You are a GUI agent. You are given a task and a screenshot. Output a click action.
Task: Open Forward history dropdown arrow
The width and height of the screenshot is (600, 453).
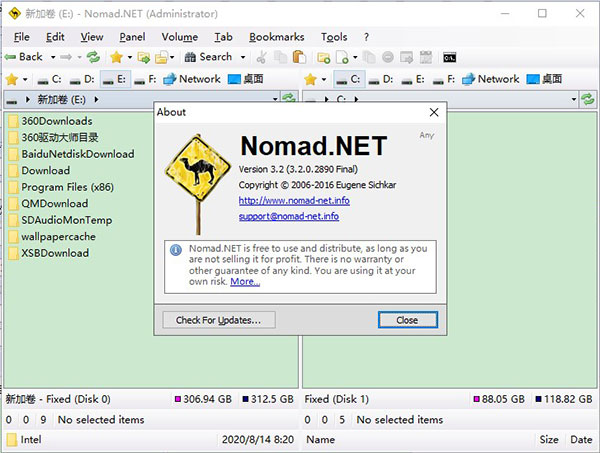pyautogui.click(x=79, y=57)
